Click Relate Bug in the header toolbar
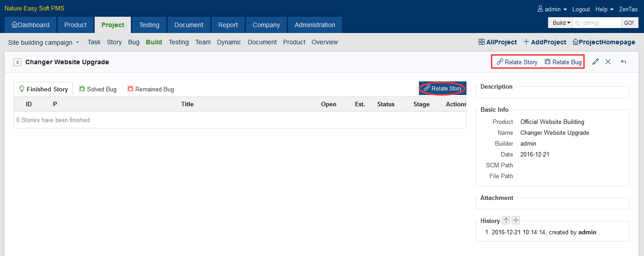 click(563, 62)
